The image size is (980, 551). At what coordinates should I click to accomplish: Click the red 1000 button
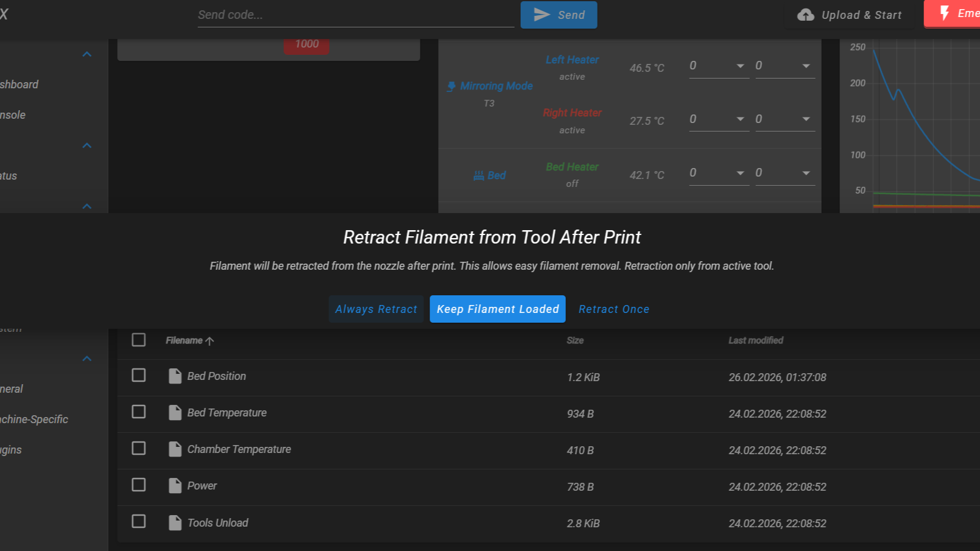(x=306, y=45)
